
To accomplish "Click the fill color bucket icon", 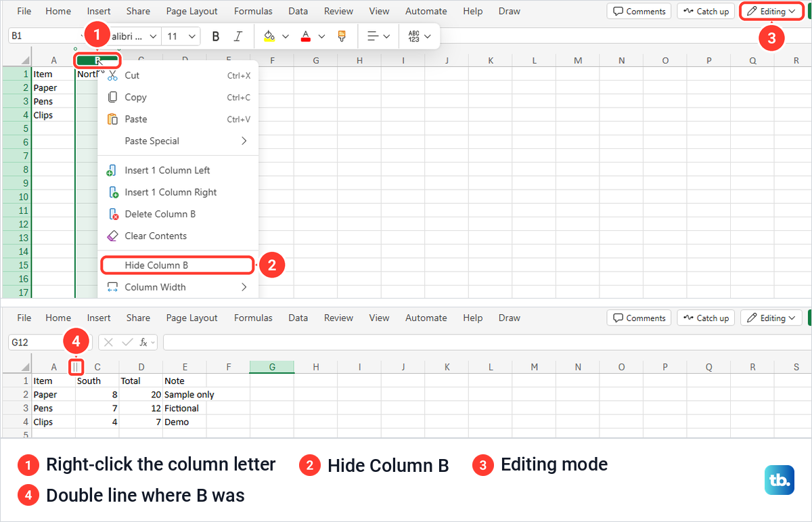I will 269,36.
